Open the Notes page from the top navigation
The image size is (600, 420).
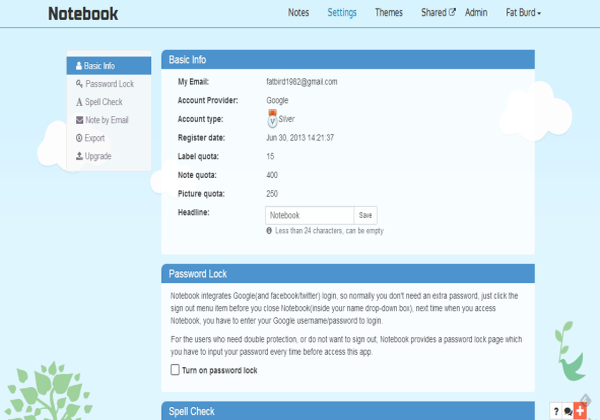coord(298,13)
